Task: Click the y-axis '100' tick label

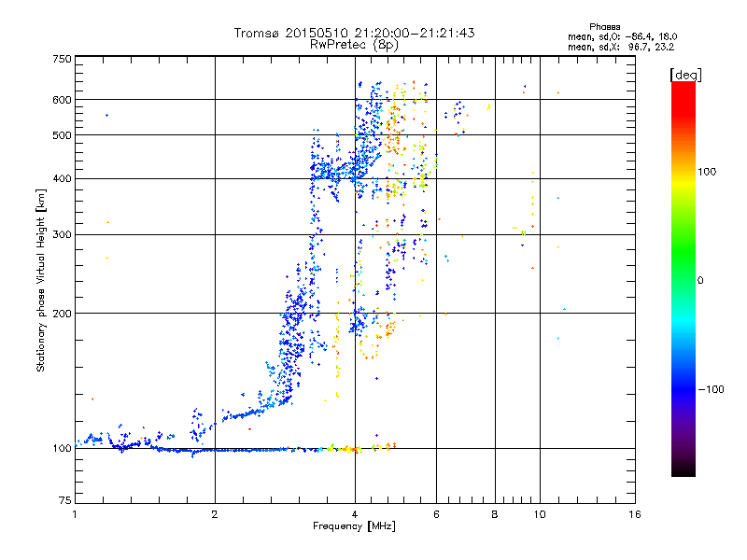Action: [63, 448]
